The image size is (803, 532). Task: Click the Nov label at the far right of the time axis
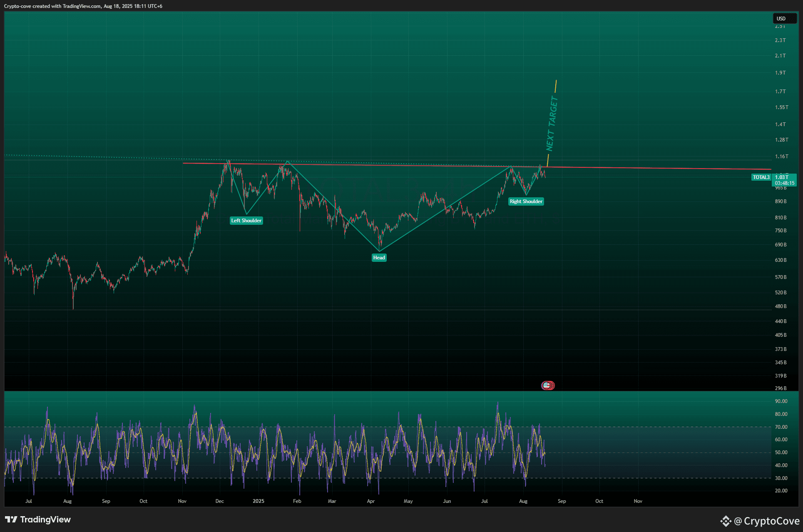click(x=638, y=501)
